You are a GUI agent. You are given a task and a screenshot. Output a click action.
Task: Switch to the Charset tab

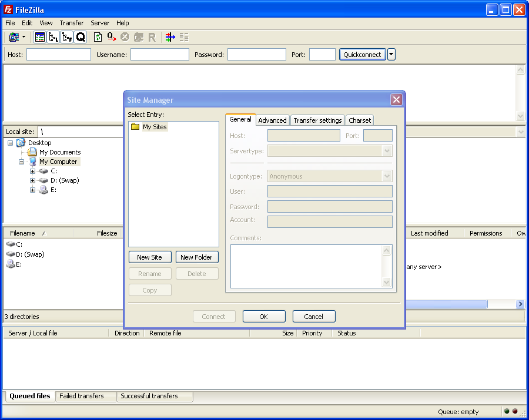[x=360, y=120]
